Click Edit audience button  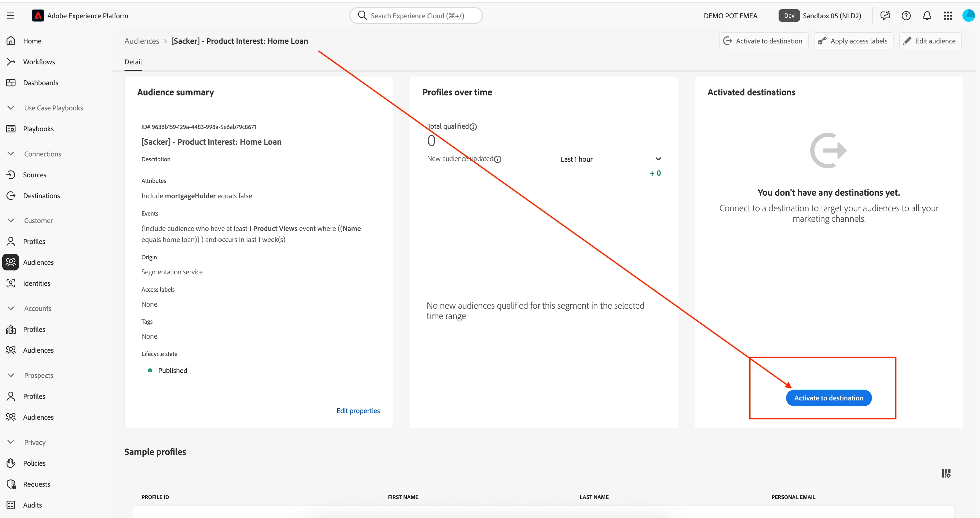pyautogui.click(x=930, y=41)
